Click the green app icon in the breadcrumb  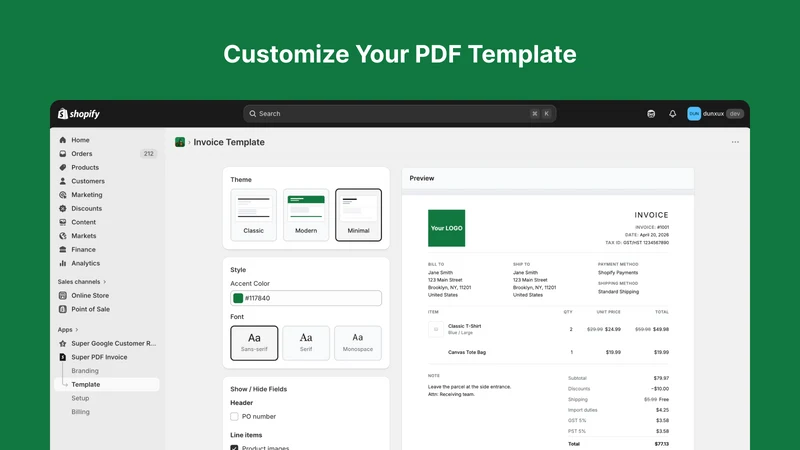pos(180,142)
